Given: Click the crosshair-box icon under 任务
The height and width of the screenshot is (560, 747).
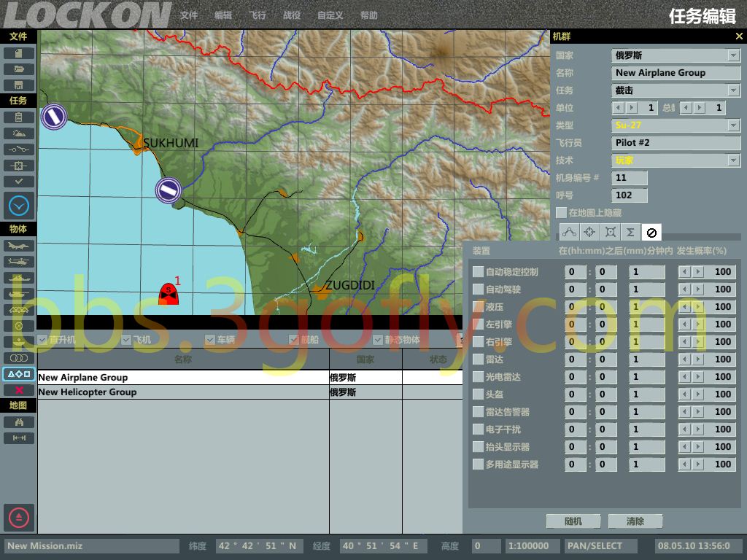Looking at the screenshot, I should pos(18,166).
